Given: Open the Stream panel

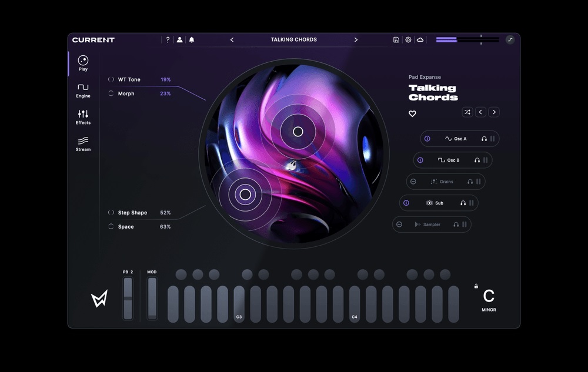Looking at the screenshot, I should 83,145.
